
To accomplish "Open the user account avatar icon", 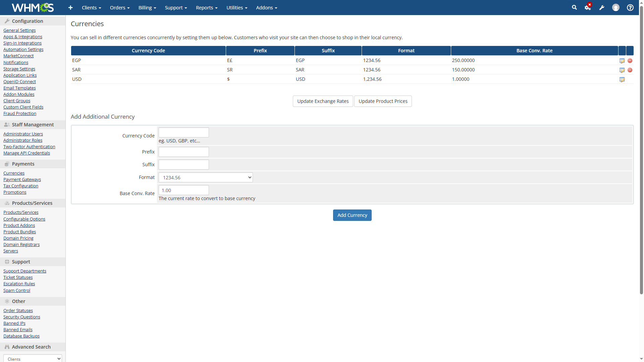I will tap(615, 7).
